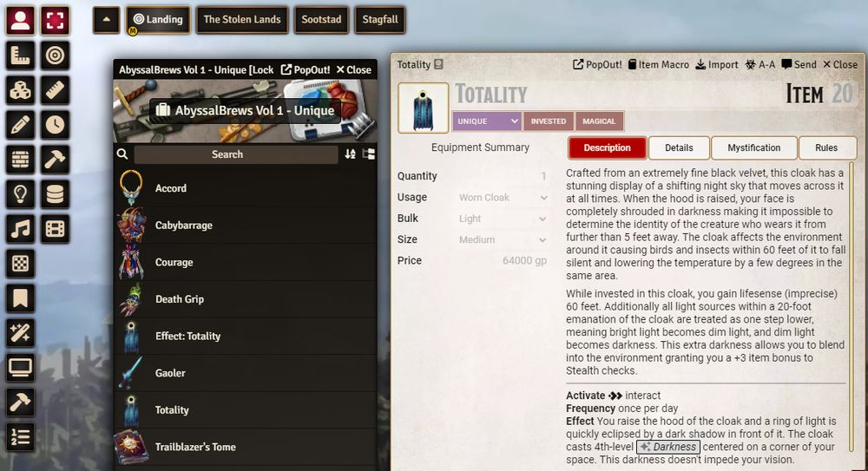This screenshot has width=868, height=471.
Task: Open the Cabybarrage compendium entry
Action: tap(246, 226)
